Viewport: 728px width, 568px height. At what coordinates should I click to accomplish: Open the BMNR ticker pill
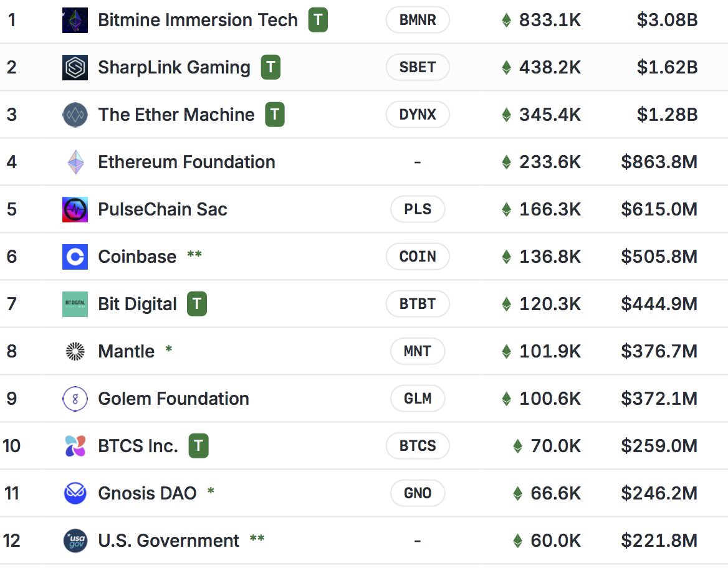tap(418, 19)
